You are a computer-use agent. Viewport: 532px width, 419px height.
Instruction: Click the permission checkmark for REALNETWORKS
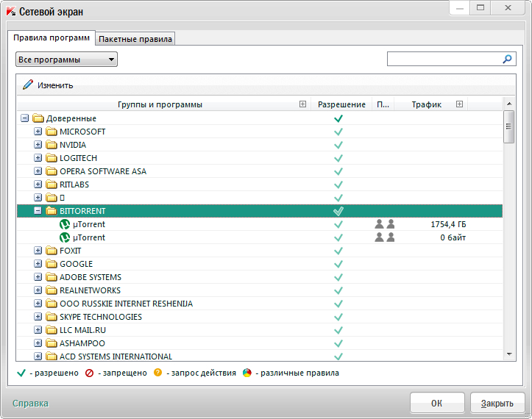click(x=338, y=290)
